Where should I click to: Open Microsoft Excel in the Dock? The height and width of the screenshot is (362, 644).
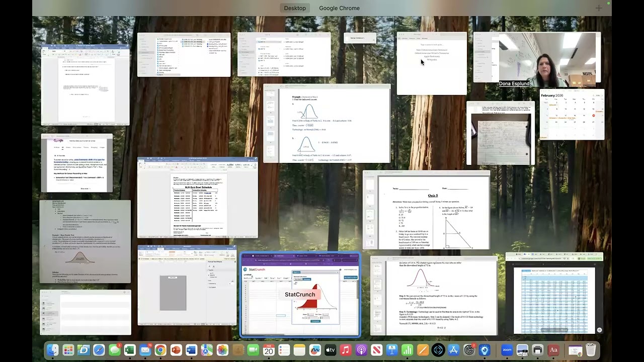click(x=130, y=350)
